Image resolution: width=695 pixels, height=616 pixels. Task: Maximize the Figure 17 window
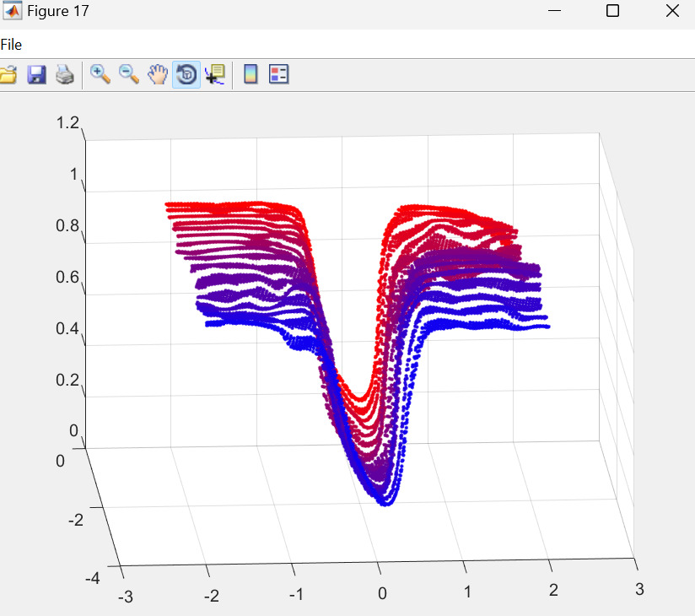point(613,11)
